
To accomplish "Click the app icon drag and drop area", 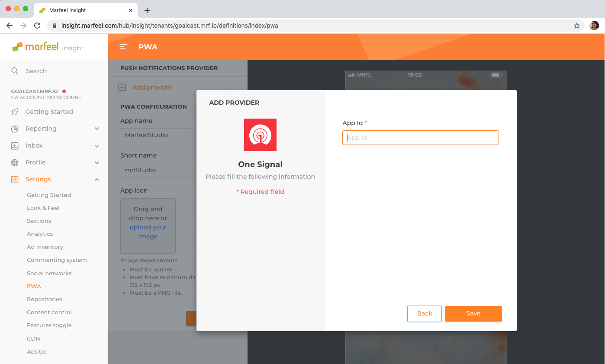I will pyautogui.click(x=148, y=226).
